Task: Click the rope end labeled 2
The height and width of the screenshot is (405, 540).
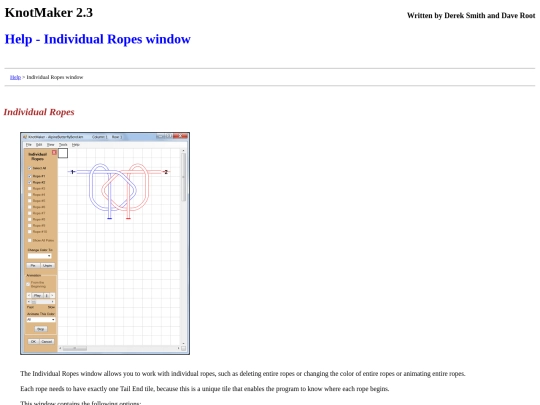Action: point(166,172)
